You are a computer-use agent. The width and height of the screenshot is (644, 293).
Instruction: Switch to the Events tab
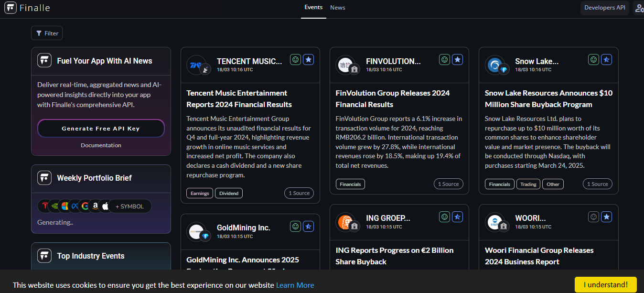[x=313, y=8]
